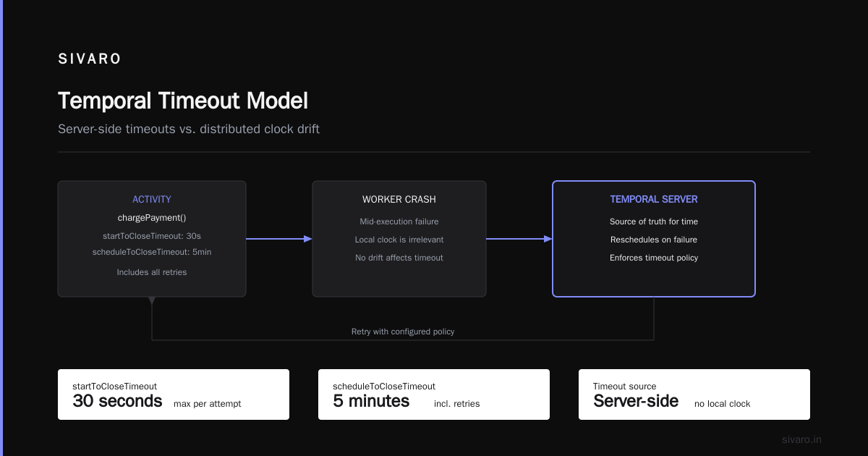
Task: Open the sivaro.in link
Action: [802, 439]
